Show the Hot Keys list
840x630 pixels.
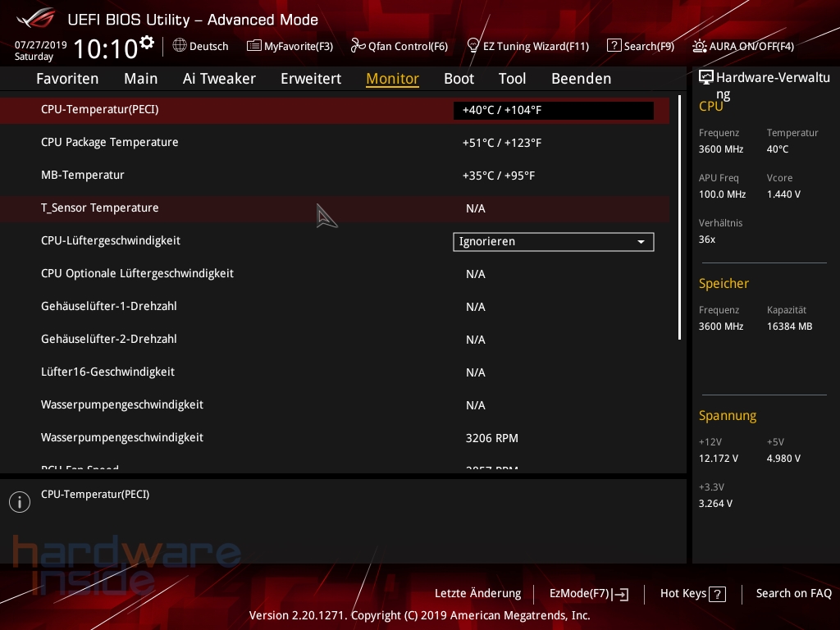(x=683, y=593)
